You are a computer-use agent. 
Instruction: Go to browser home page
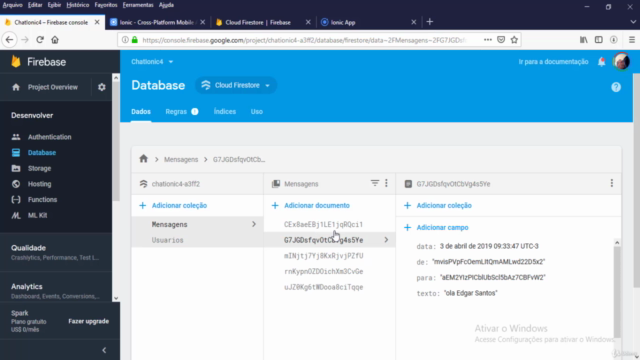(55, 40)
